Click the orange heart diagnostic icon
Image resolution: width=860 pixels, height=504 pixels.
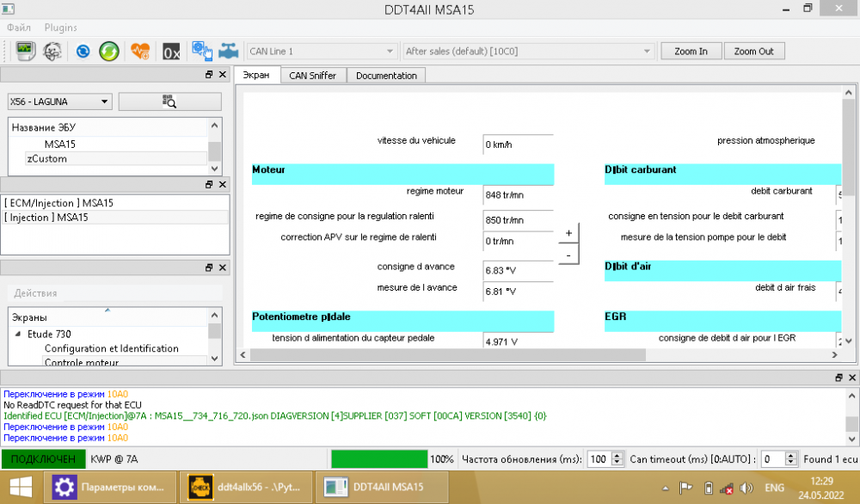pos(140,51)
